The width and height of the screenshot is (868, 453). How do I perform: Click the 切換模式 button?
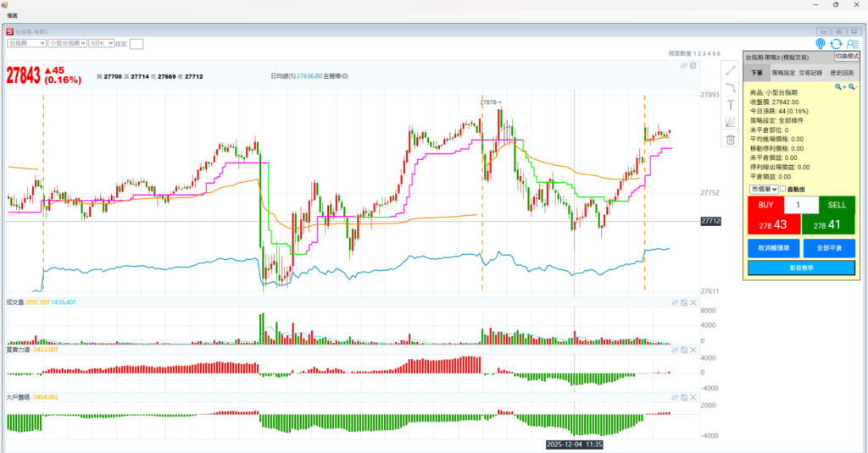pos(847,56)
